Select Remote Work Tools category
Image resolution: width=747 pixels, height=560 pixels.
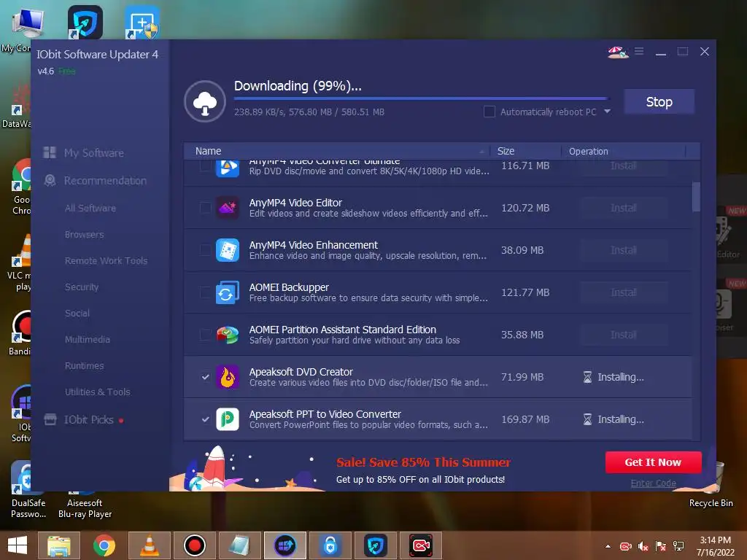click(x=107, y=260)
